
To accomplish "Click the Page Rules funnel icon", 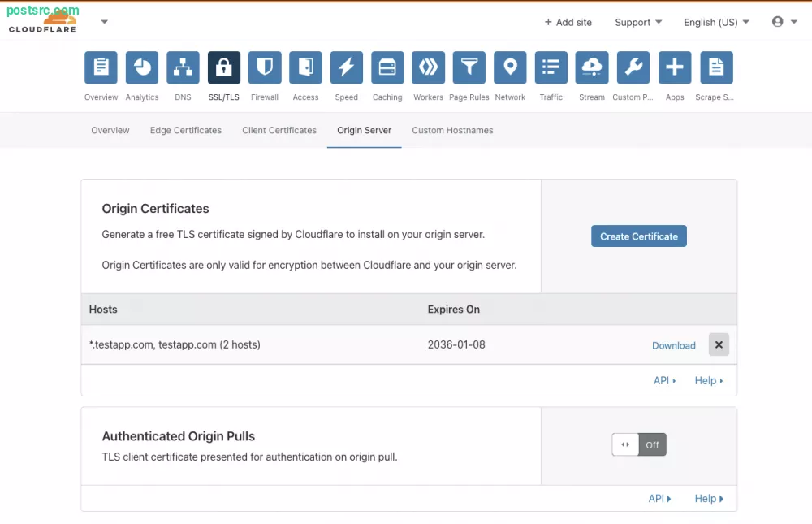I will click(469, 68).
